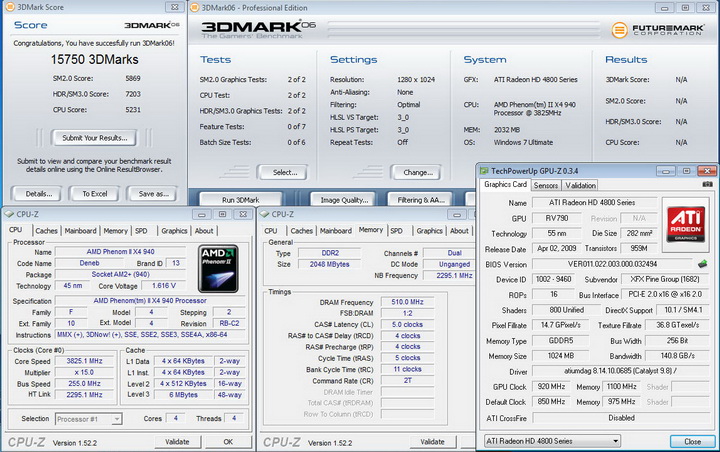Click the Bandwidth 140.8 GB/s field
720x452 pixels.
point(678,356)
